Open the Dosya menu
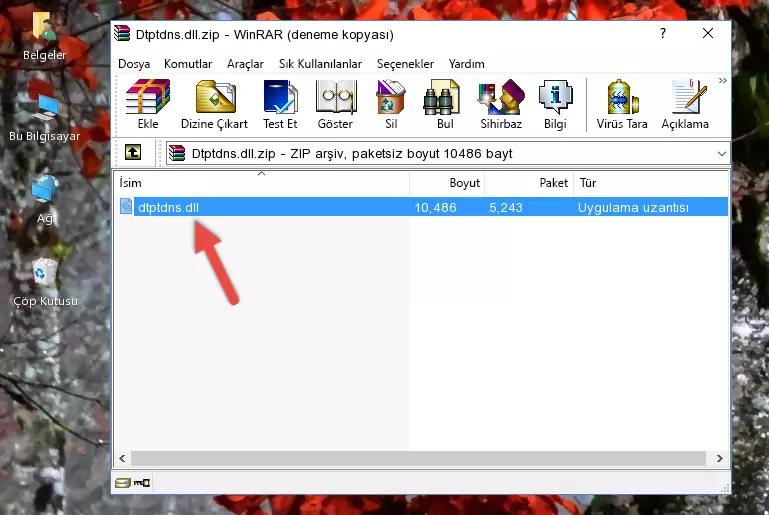769x515 pixels. (134, 64)
